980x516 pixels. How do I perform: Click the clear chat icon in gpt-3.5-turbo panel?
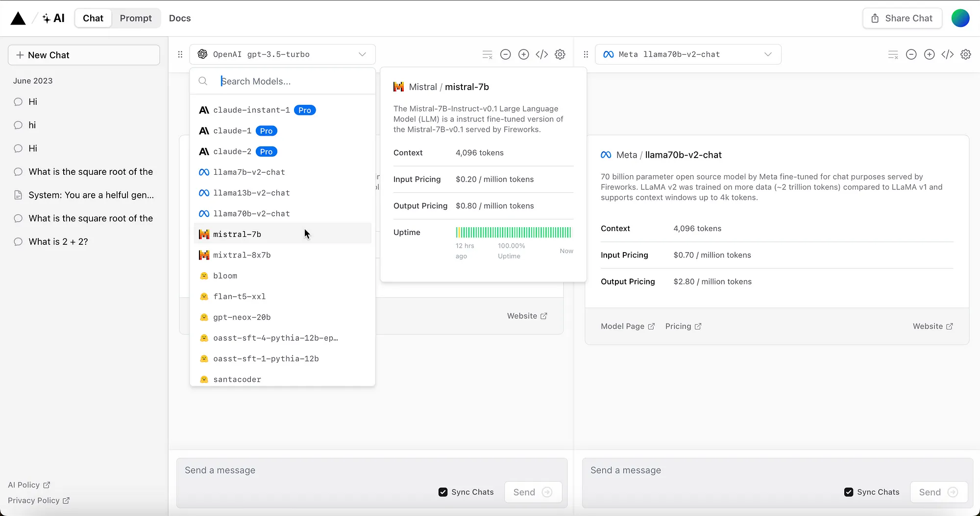tap(487, 54)
